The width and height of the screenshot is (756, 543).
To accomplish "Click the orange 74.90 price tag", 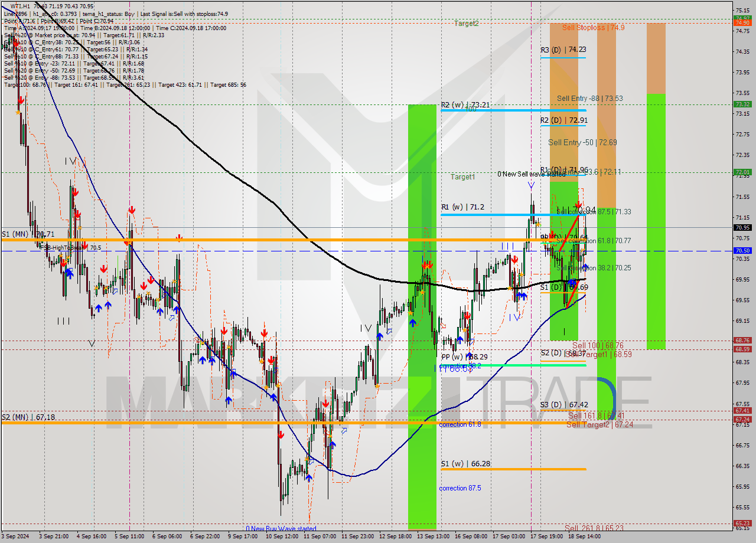I will (742, 22).
